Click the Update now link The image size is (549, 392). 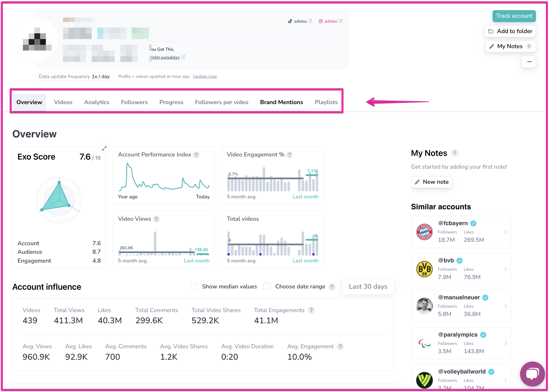coord(205,77)
